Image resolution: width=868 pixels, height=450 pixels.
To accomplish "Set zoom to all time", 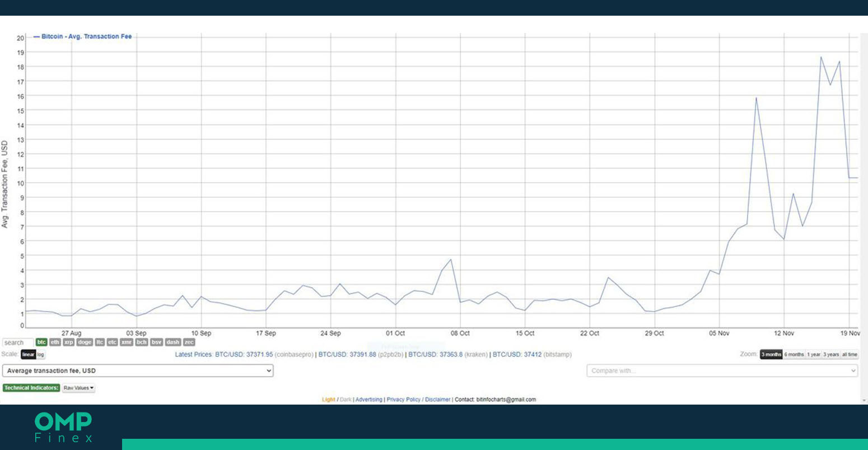I will tap(850, 354).
